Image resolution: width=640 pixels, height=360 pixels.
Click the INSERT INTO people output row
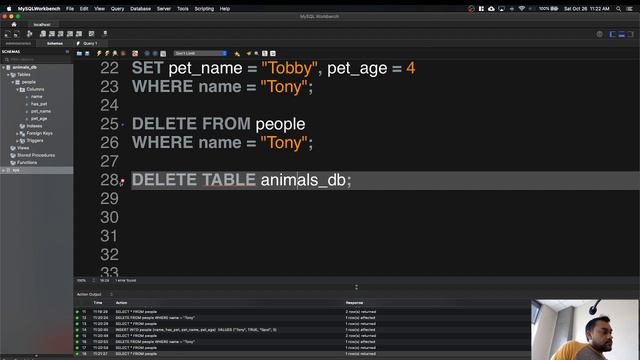(302, 330)
